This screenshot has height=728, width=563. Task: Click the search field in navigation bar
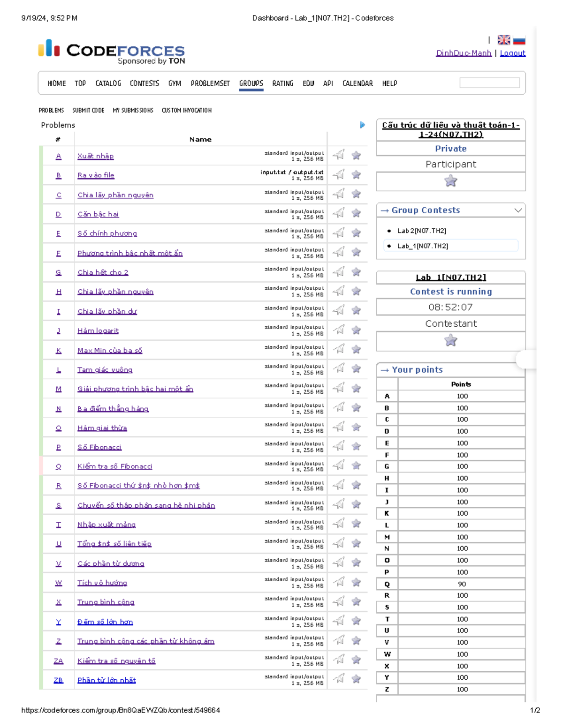489,83
